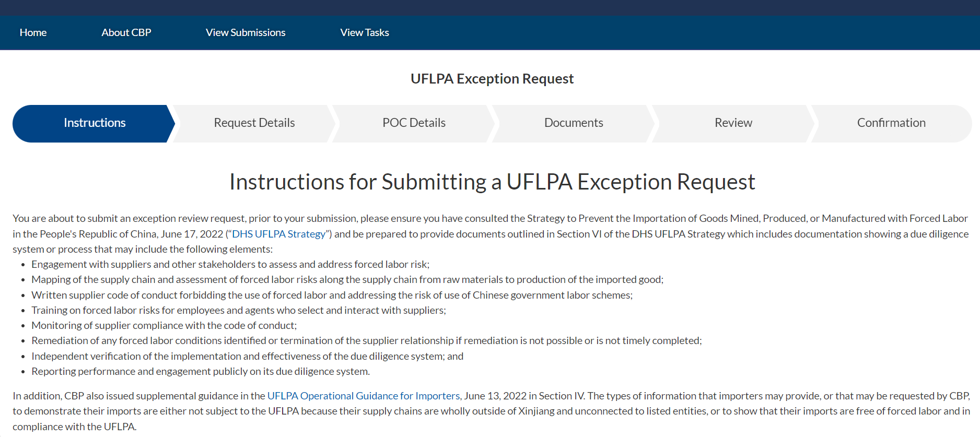Click the Instructions for Submitting heading

point(492,182)
